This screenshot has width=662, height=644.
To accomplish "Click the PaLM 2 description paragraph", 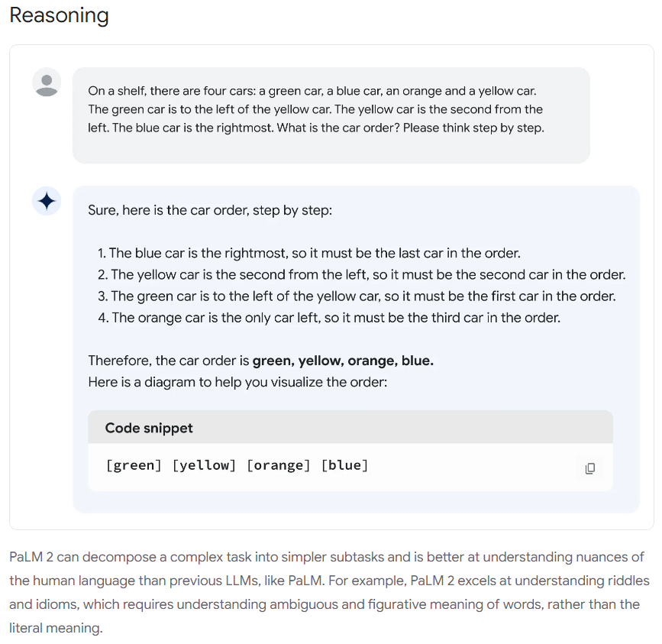I will click(x=329, y=593).
